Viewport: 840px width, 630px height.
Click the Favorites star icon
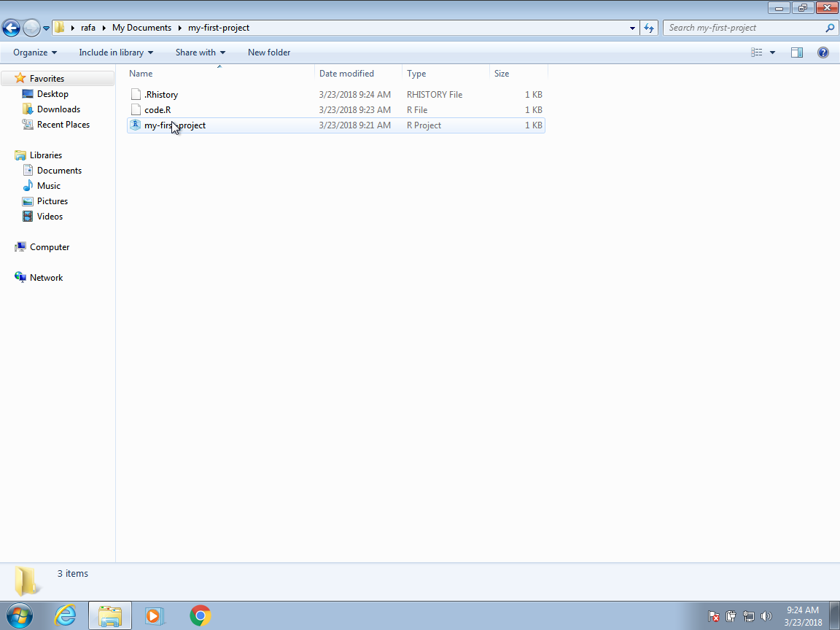coord(20,78)
